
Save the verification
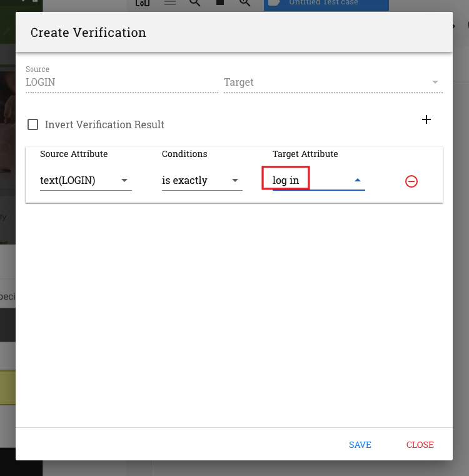360,445
